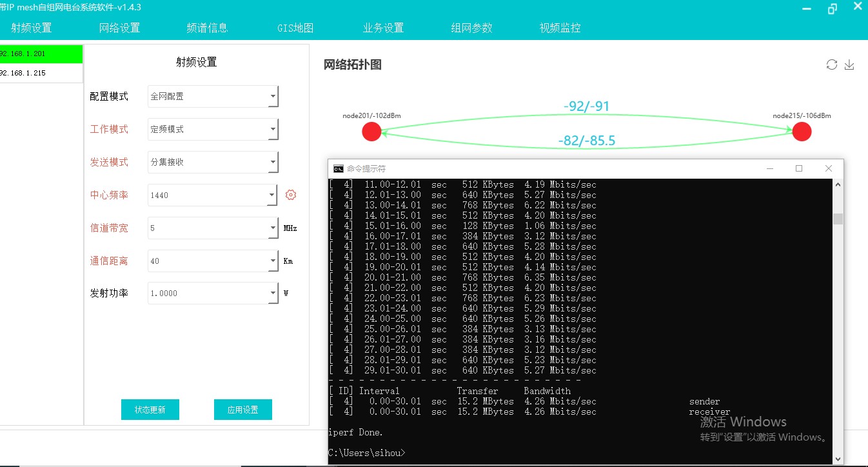
Task: Click the -82/-85.5 link label
Action: [586, 141]
